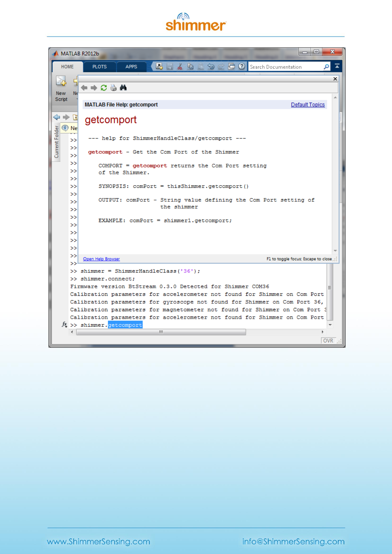
Task: Go forward in help popup
Action: (x=94, y=88)
